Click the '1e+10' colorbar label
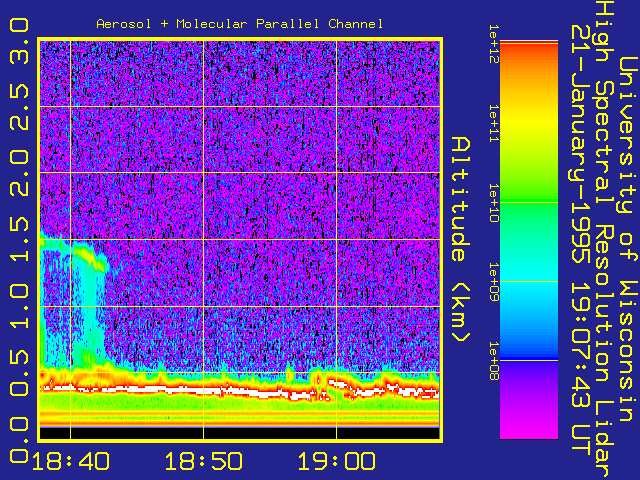The image size is (640, 480). [x=494, y=203]
